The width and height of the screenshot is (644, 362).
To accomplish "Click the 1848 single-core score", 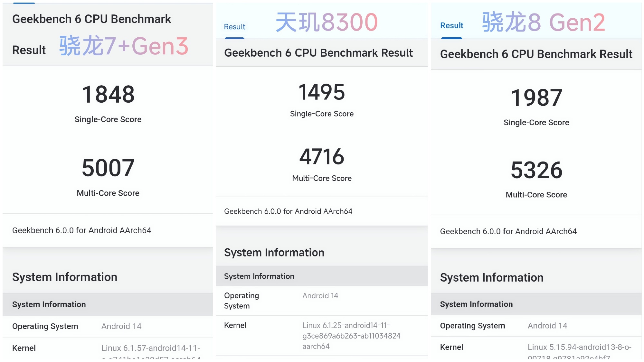I will click(x=108, y=94).
